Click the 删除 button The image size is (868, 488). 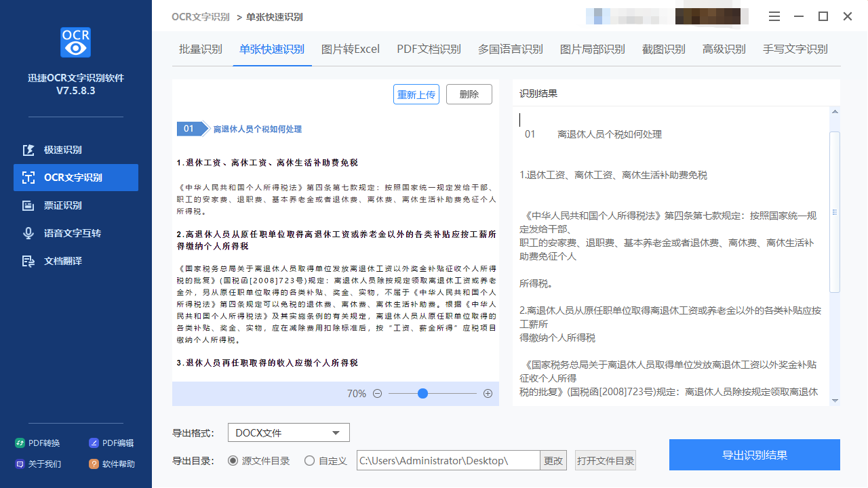pyautogui.click(x=469, y=94)
